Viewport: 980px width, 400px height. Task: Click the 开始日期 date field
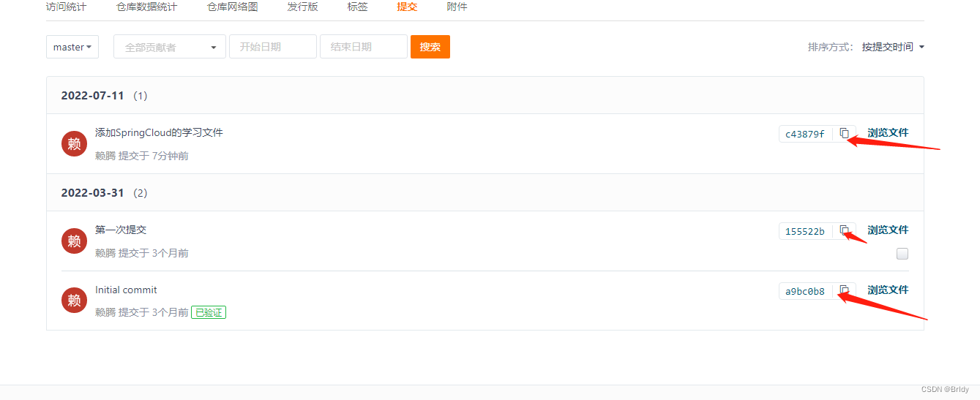(273, 47)
